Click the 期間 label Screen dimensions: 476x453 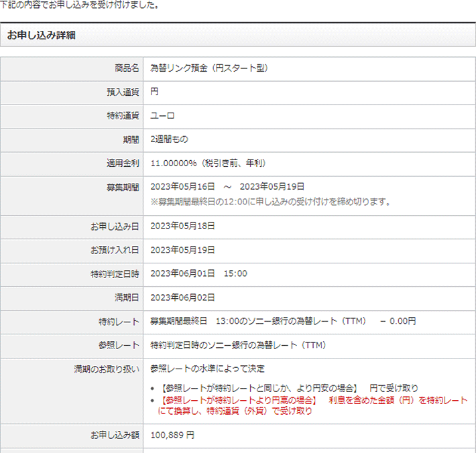tap(131, 139)
